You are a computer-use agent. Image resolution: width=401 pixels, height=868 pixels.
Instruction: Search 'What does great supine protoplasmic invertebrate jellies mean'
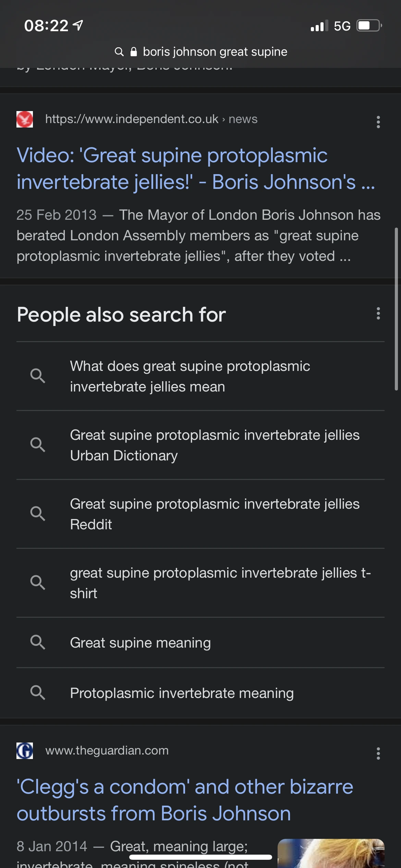pyautogui.click(x=190, y=376)
